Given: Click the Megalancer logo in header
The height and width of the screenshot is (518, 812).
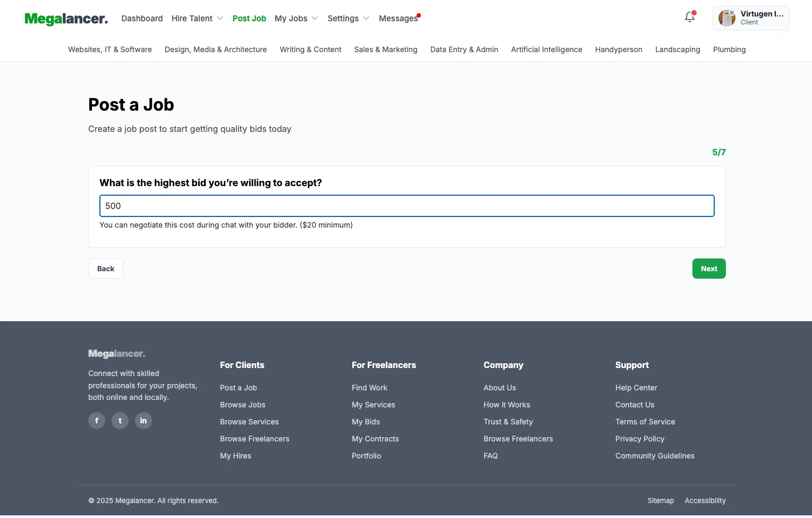Looking at the screenshot, I should click(66, 19).
